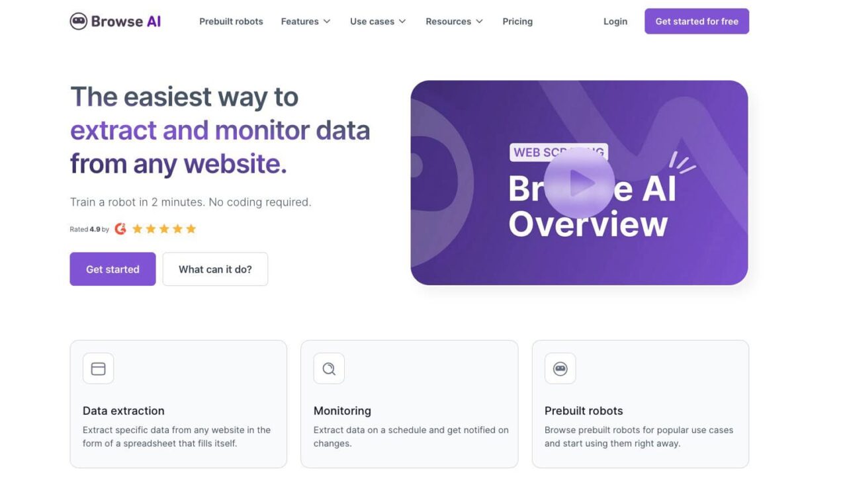The width and height of the screenshot is (847, 504).
Task: Play the Browse AI Overview video
Action: pyautogui.click(x=580, y=183)
